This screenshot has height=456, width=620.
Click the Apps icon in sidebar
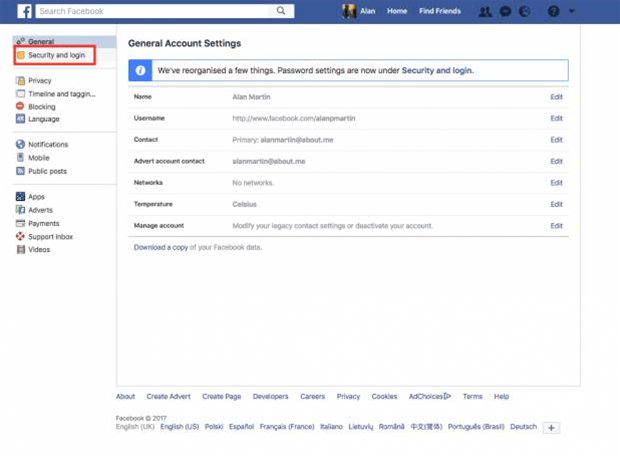pyautogui.click(x=20, y=197)
